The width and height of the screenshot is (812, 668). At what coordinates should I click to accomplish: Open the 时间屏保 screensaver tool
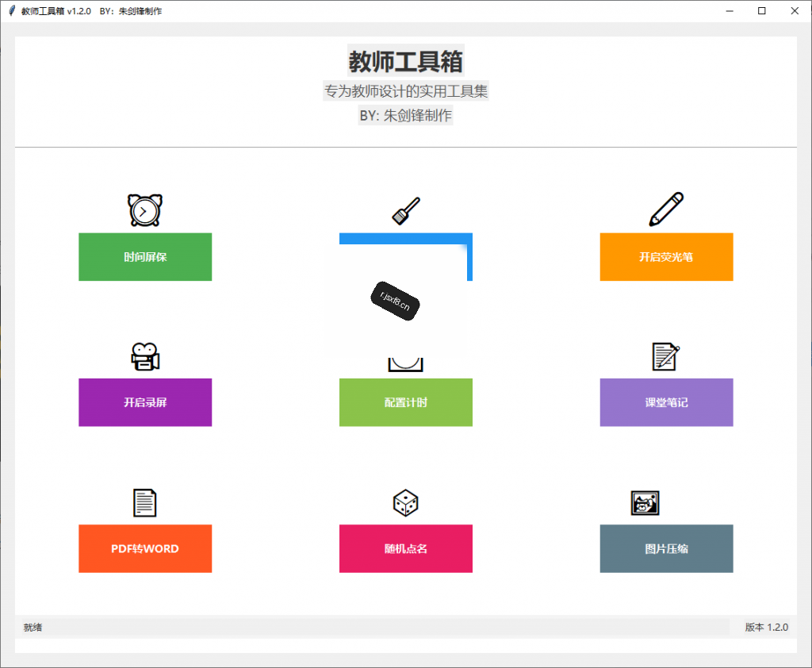pyautogui.click(x=145, y=257)
